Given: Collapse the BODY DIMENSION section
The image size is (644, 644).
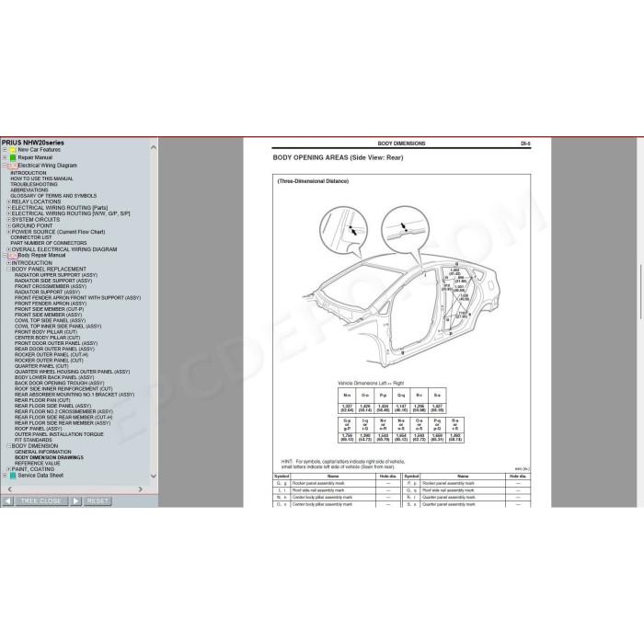Looking at the screenshot, I should (x=8, y=446).
